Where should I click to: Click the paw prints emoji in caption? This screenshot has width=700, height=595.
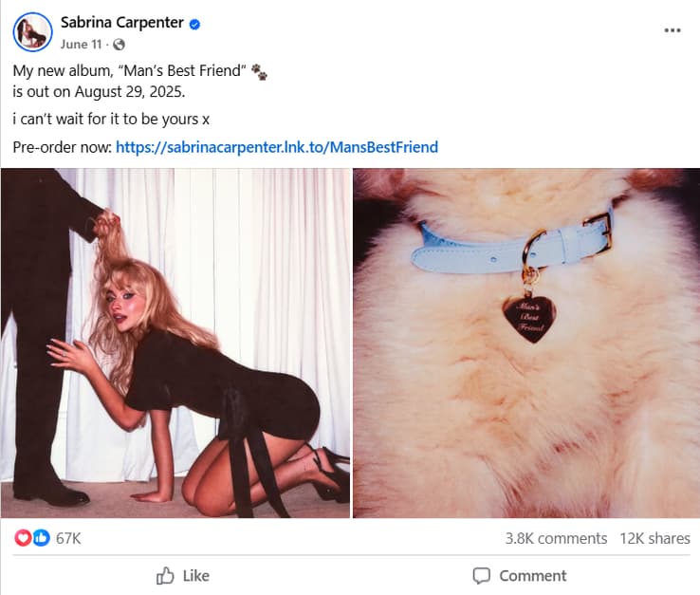pos(260,72)
